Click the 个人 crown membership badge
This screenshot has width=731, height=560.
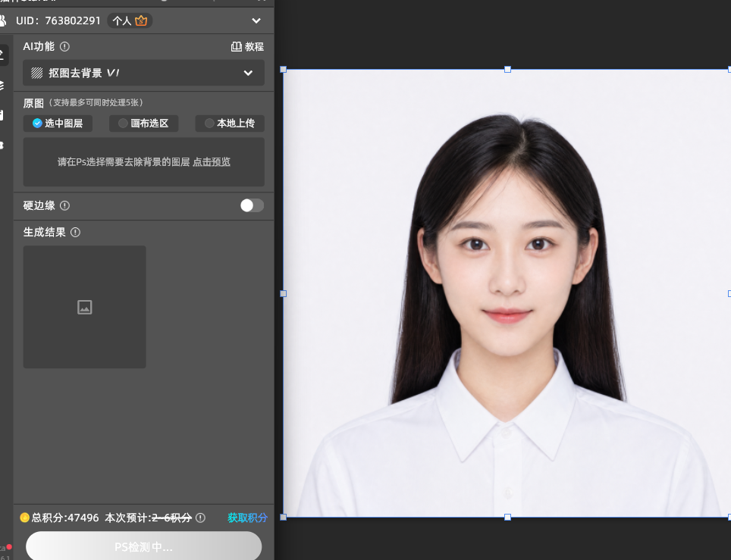[130, 21]
